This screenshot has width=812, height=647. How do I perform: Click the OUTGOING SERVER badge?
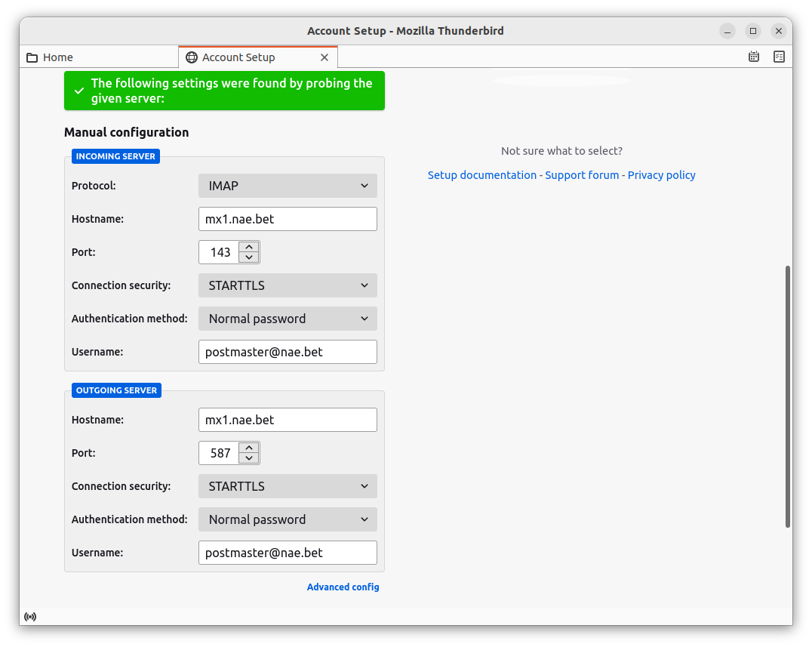click(x=116, y=390)
